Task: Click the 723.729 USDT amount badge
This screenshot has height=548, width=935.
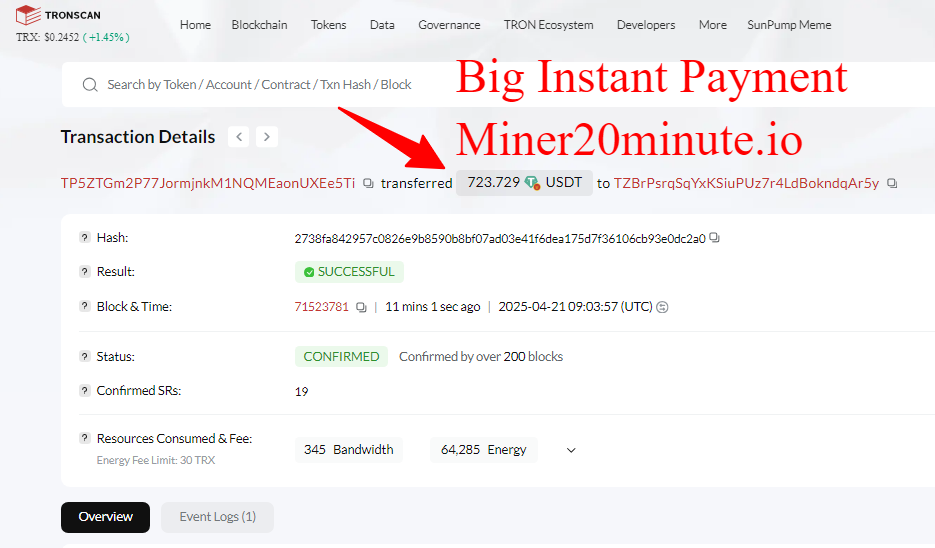Action: pyautogui.click(x=524, y=182)
